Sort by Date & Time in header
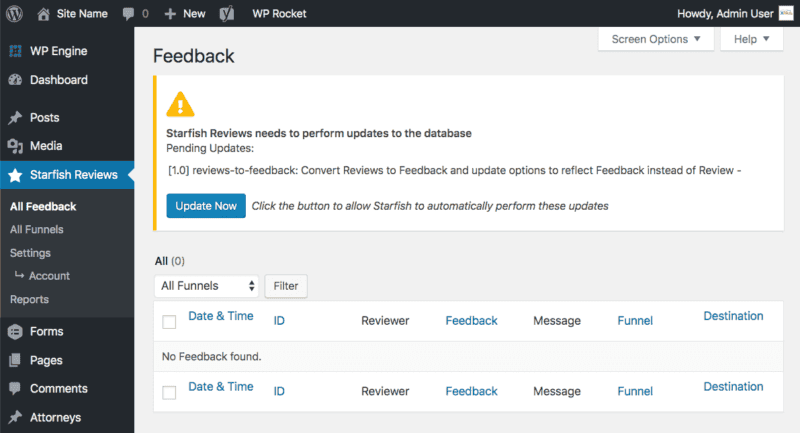The width and height of the screenshot is (800, 433). click(x=221, y=316)
